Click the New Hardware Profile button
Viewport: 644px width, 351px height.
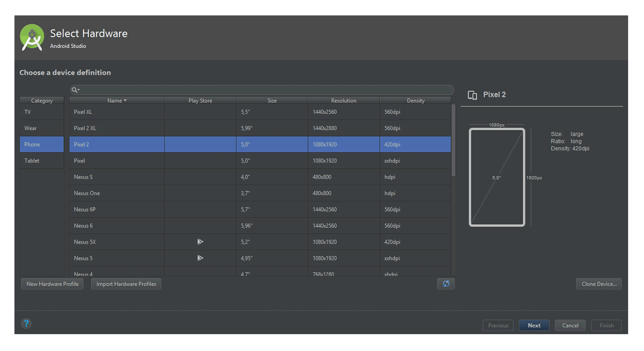coord(52,284)
